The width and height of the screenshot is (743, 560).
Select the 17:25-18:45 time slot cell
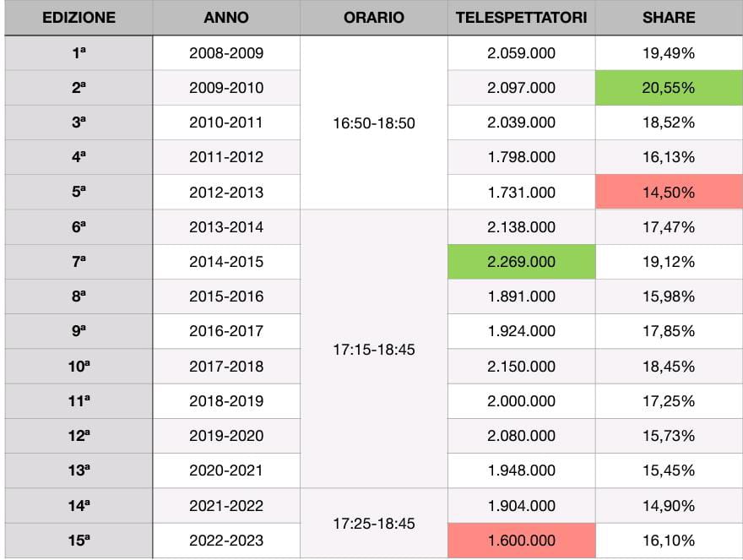[x=374, y=524]
